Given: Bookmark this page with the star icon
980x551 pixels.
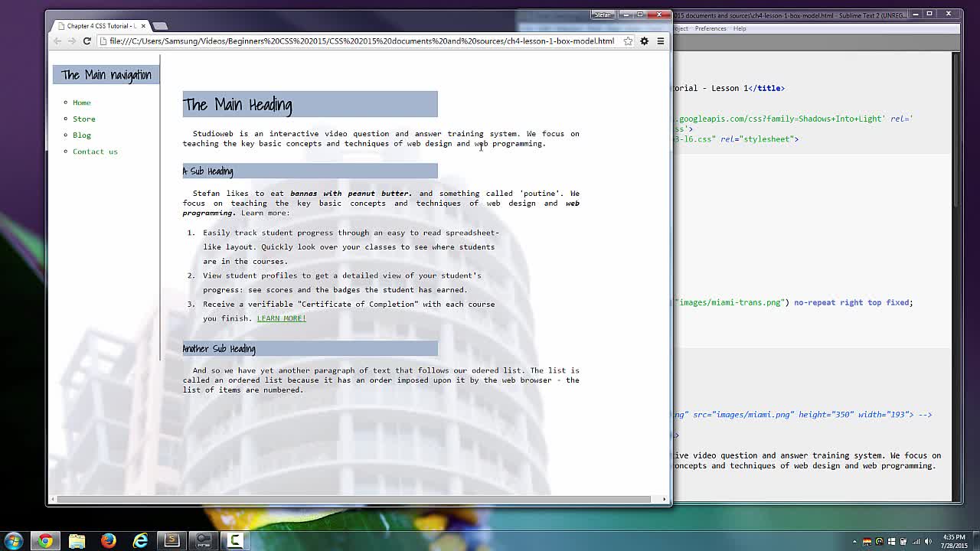Looking at the screenshot, I should tap(628, 41).
